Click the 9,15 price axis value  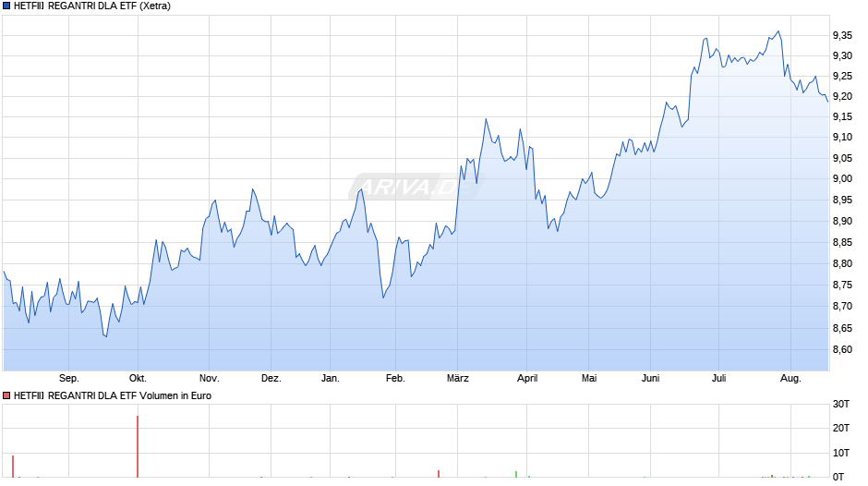click(x=842, y=117)
